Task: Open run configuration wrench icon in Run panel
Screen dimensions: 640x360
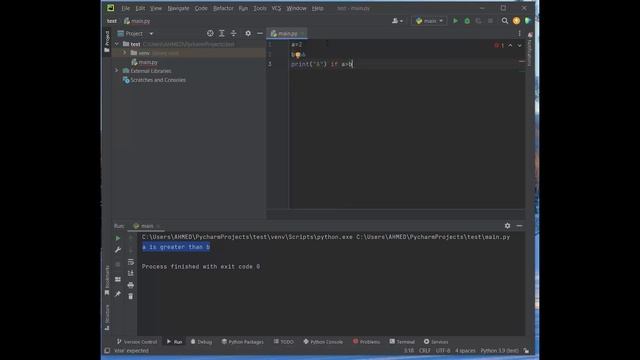Action: (118, 249)
